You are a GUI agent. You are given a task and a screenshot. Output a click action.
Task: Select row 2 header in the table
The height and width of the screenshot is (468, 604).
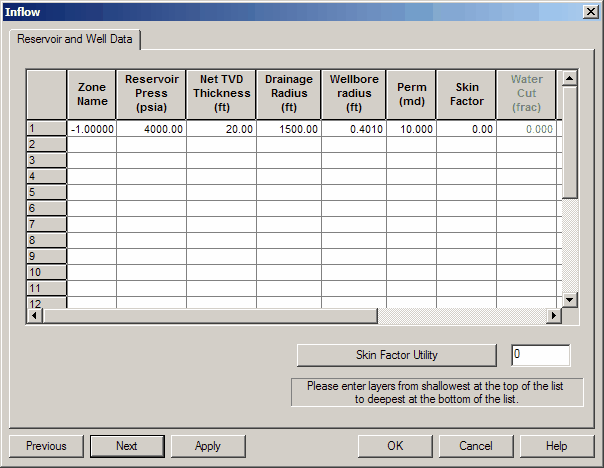(46, 144)
